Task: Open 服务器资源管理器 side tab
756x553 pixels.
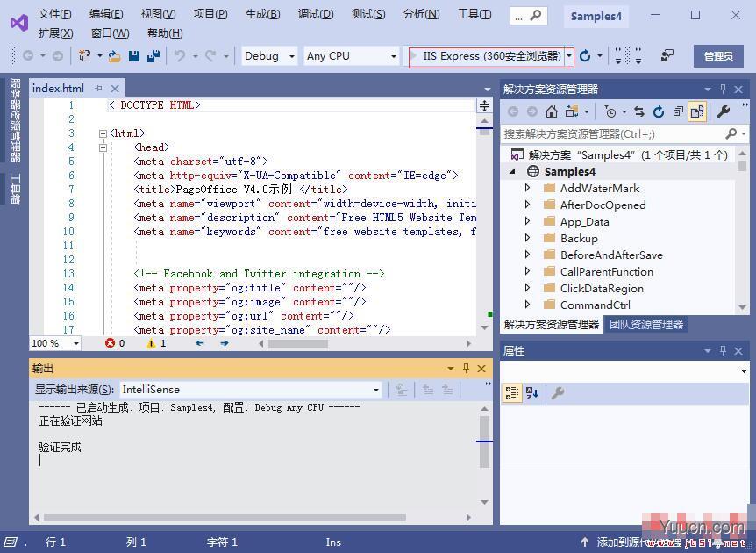Action: pyautogui.click(x=15, y=119)
